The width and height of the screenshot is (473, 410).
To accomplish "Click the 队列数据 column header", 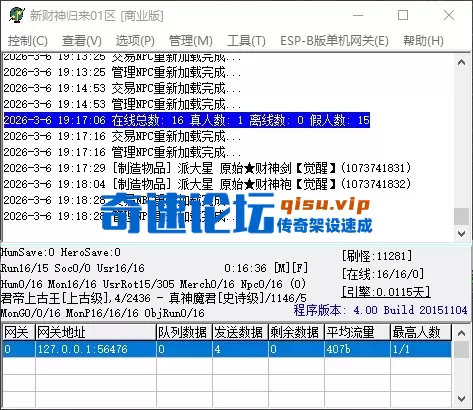I will click(x=185, y=332).
